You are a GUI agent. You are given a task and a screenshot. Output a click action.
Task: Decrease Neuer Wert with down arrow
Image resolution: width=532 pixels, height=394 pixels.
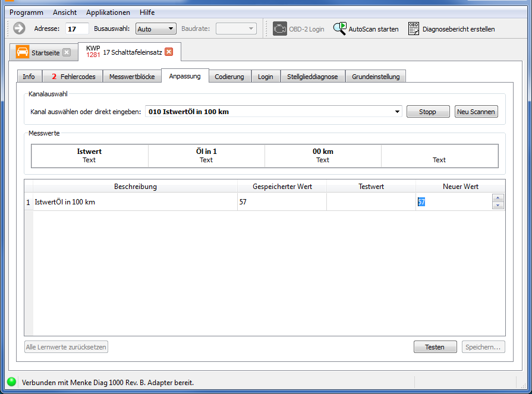tap(498, 206)
